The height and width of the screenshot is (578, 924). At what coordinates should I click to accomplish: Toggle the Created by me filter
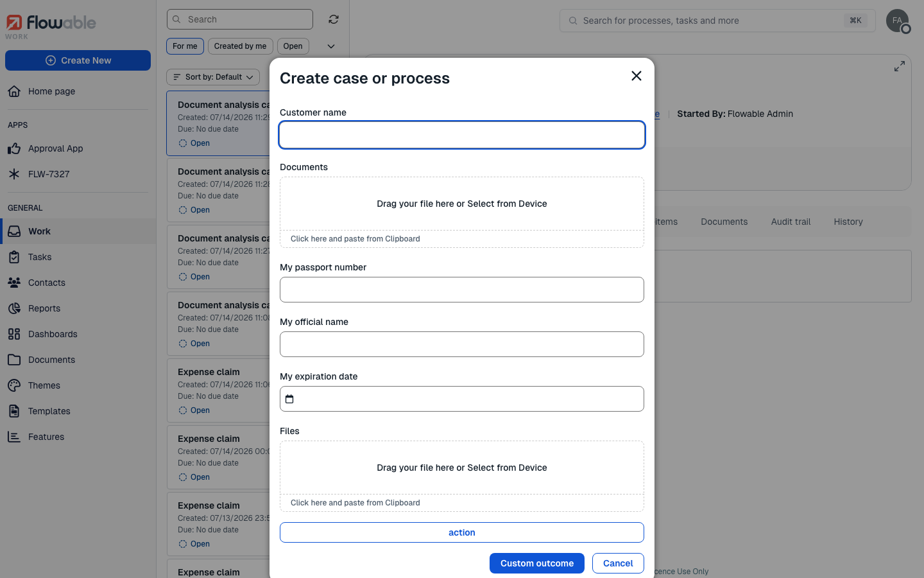240,46
